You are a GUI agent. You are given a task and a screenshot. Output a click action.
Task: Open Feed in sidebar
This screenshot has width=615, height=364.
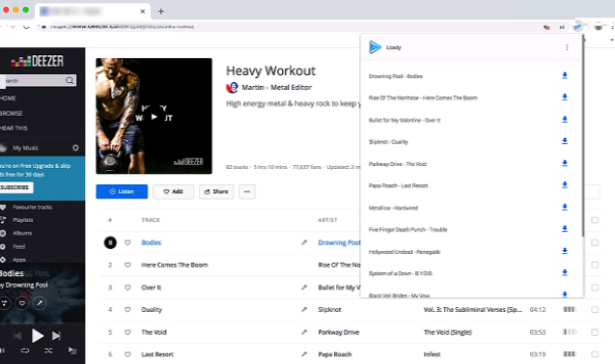[18, 247]
